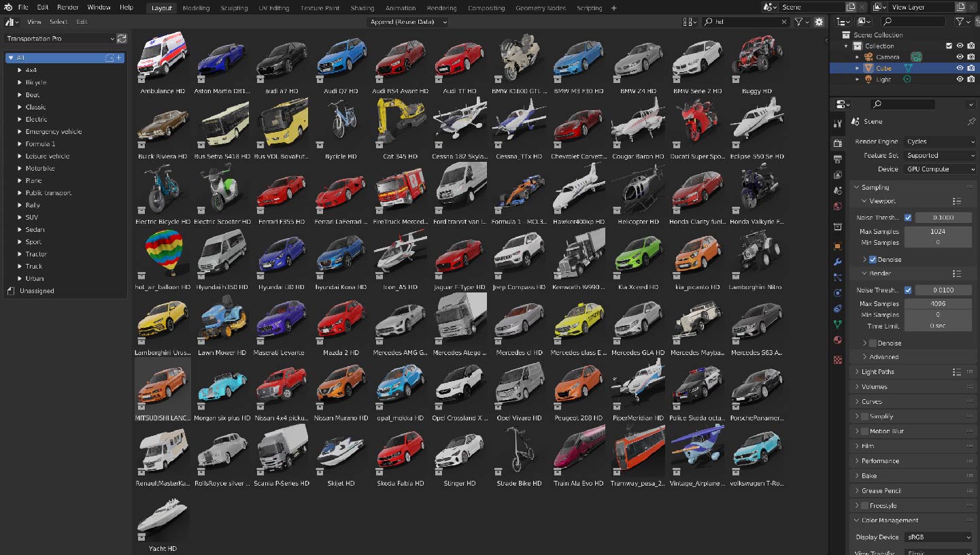Open the Object Data properties tab
Viewport: 980px width, 555px height.
(x=838, y=324)
